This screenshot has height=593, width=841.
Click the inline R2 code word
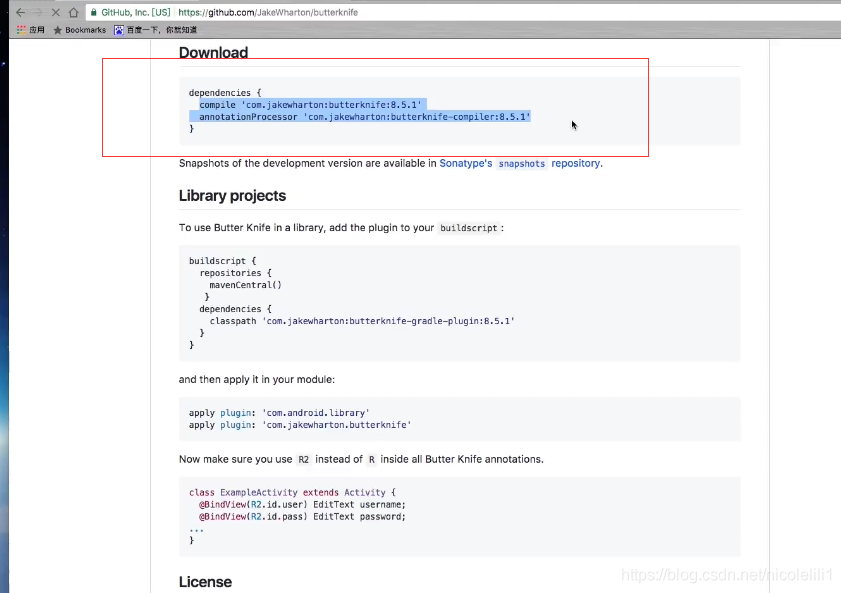[x=304, y=459]
